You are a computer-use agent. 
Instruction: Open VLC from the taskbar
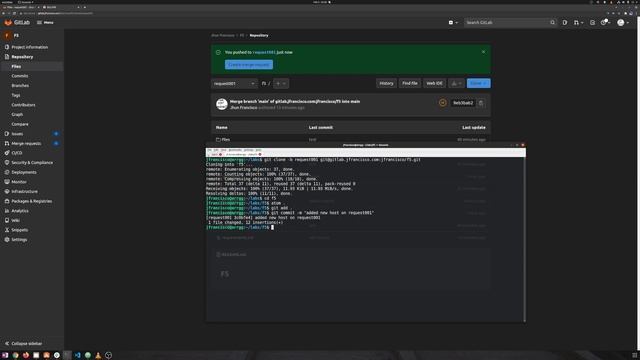[98, 355]
